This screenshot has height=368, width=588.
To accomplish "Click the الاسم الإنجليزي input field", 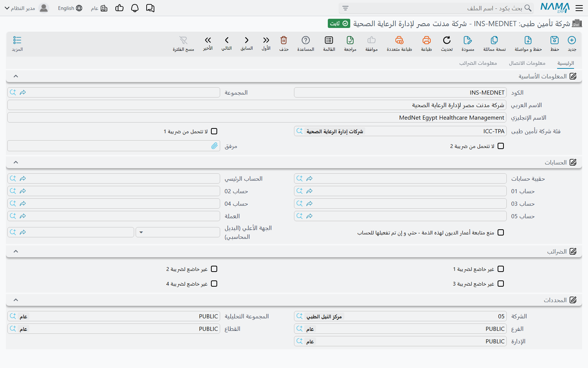I will point(257,117).
